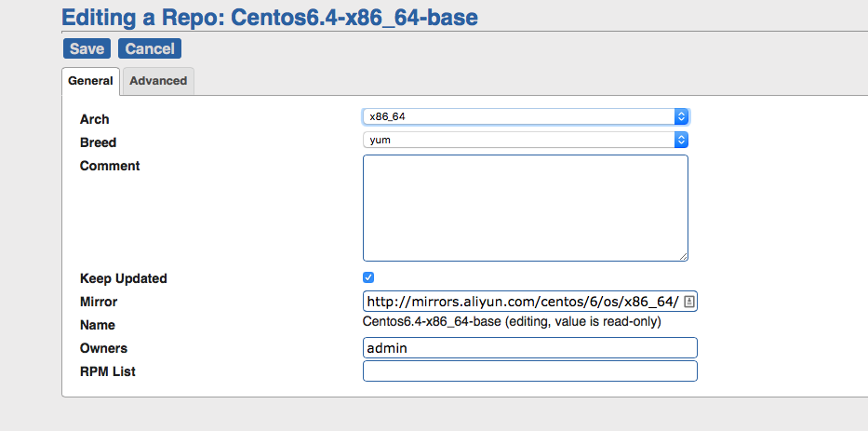Click the RPM List label

tap(108, 371)
